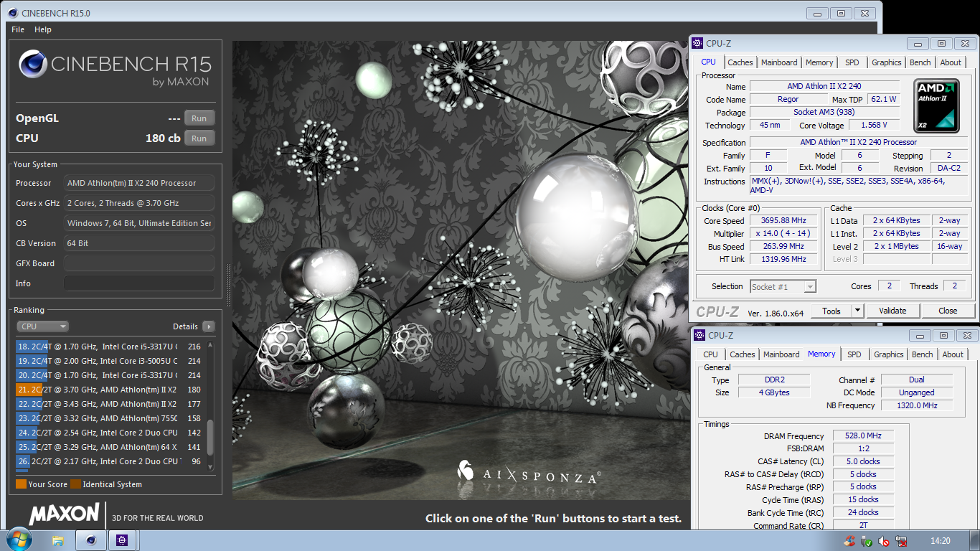
Task: Open the Tools button in CPU-Z
Action: (x=831, y=311)
